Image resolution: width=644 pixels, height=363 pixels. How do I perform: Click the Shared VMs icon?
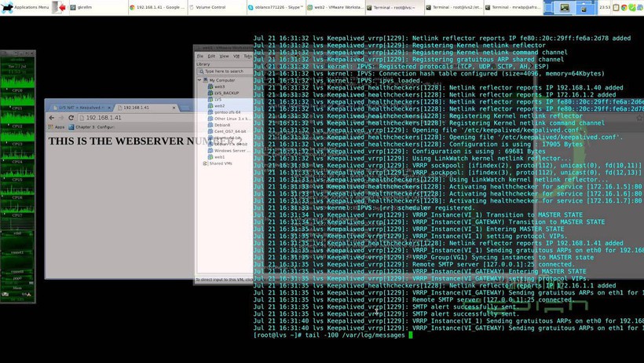pyautogui.click(x=205, y=163)
